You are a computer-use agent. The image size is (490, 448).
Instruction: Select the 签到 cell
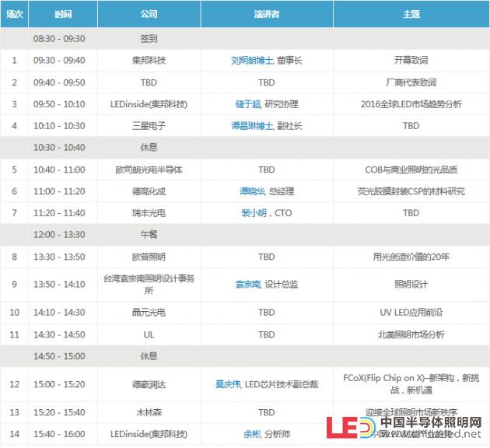[x=149, y=39]
